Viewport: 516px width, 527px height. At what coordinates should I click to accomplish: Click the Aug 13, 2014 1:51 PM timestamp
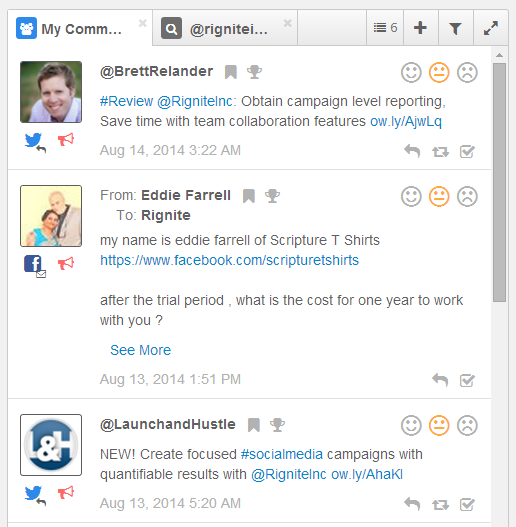pyautogui.click(x=170, y=379)
